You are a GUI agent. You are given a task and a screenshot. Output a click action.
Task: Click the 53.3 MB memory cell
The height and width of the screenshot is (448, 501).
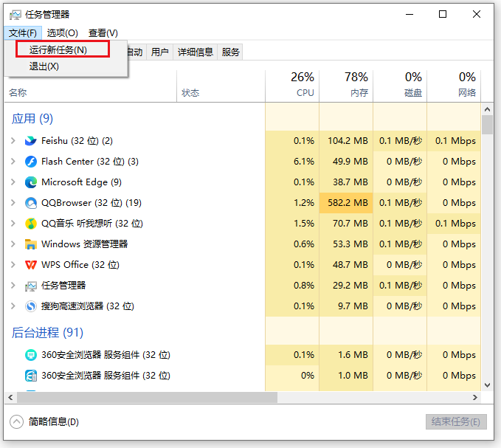346,244
